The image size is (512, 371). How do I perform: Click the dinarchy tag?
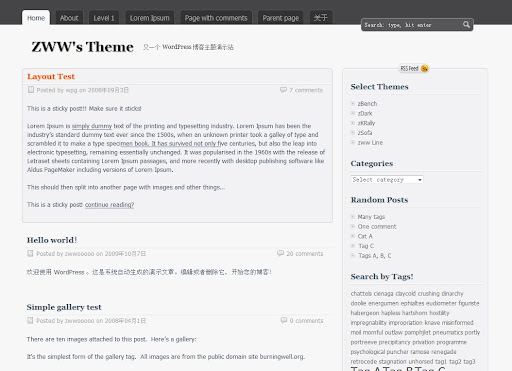452,293
